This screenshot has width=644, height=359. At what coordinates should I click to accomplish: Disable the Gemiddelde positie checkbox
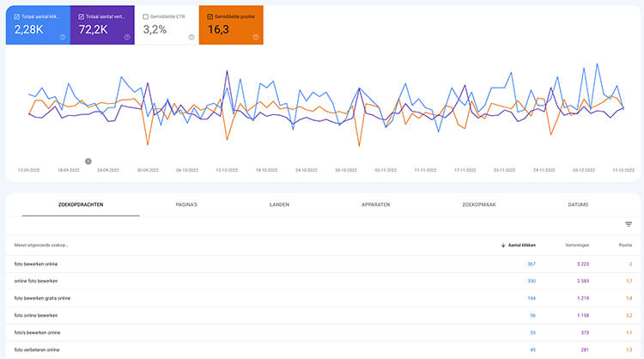pyautogui.click(x=210, y=16)
